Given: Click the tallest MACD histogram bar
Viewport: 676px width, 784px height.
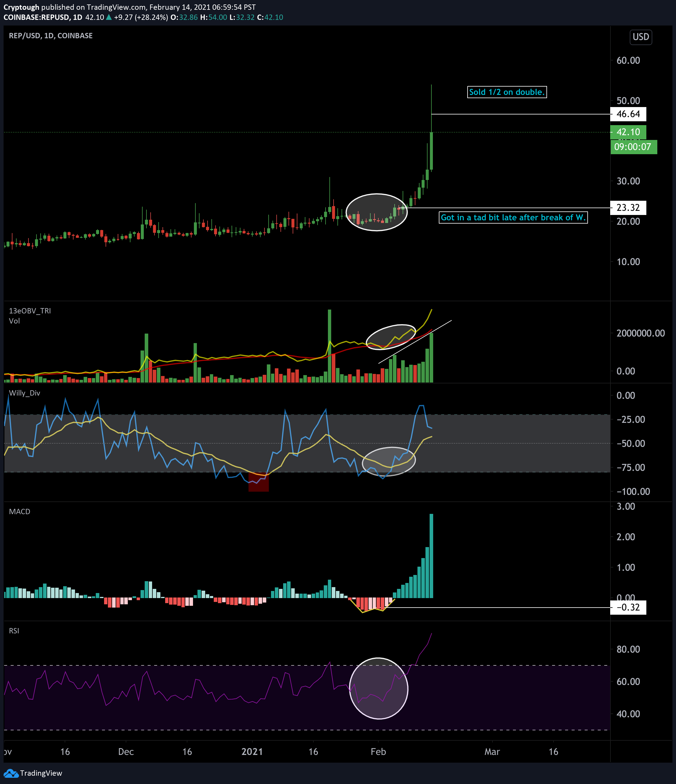Looking at the screenshot, I should pos(431,556).
